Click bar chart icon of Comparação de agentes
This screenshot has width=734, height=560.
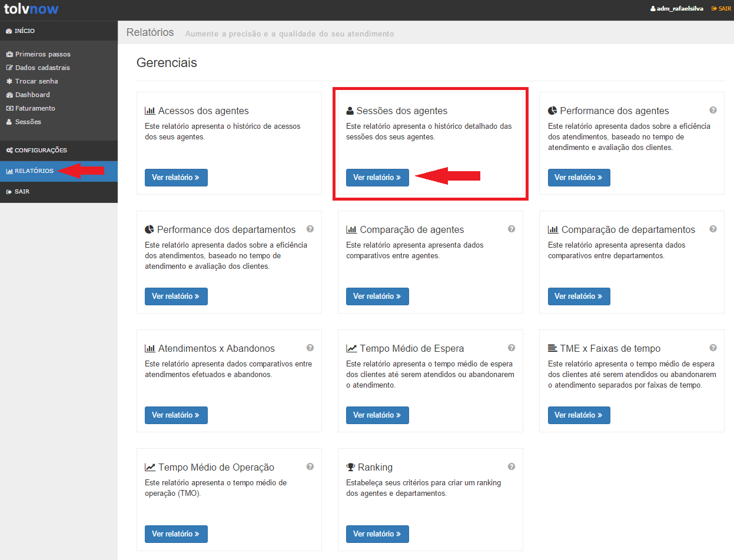tap(351, 229)
